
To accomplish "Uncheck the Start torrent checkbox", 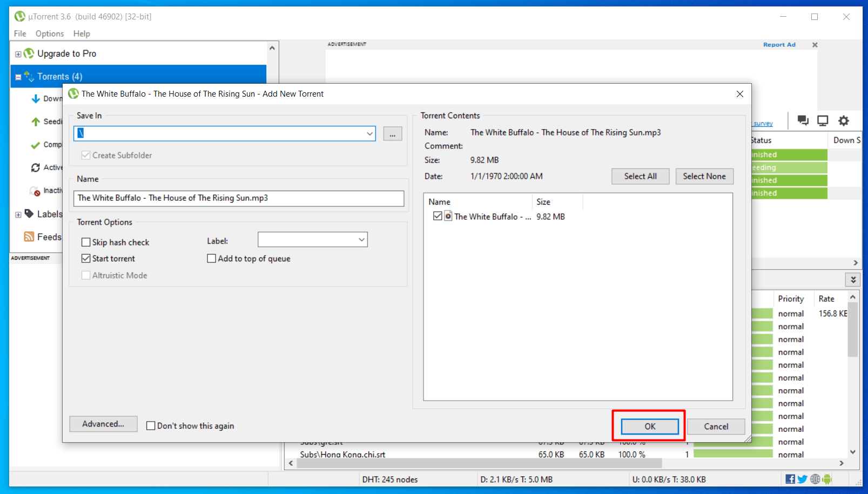I will tap(86, 259).
